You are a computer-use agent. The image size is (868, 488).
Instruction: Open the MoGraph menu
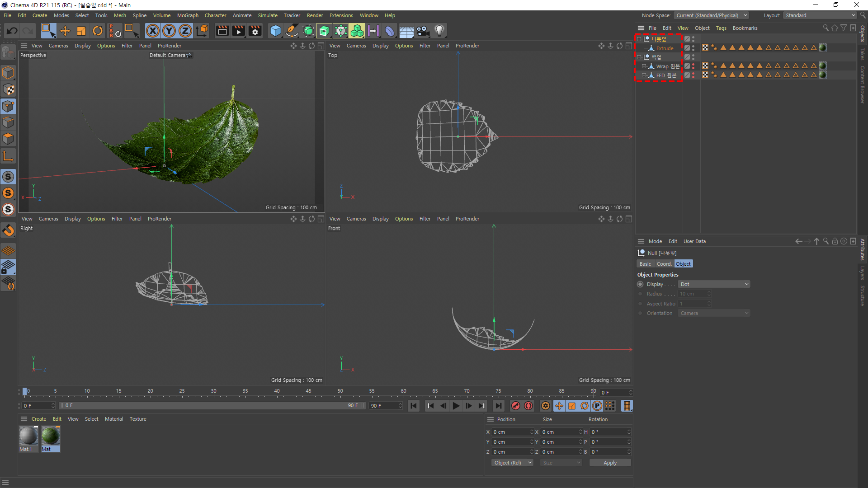[187, 15]
